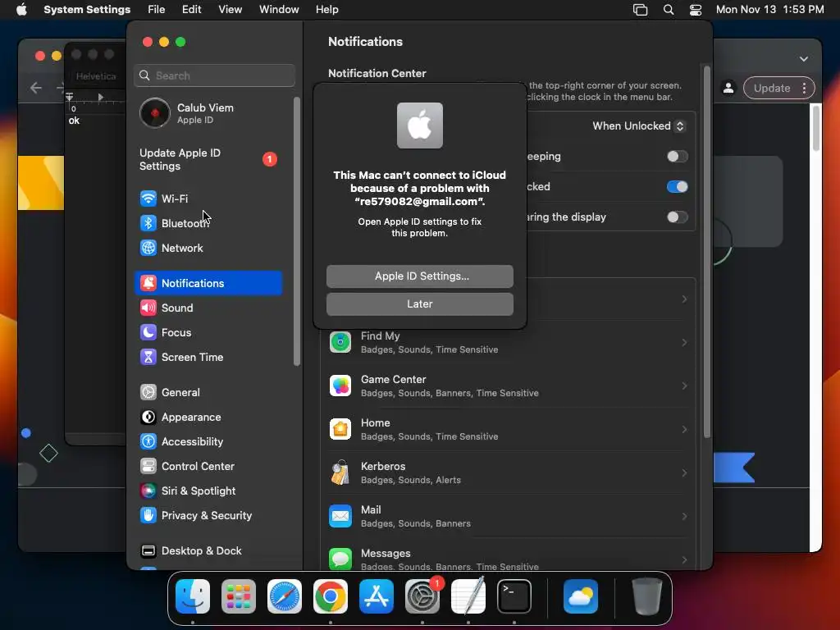Viewport: 840px width, 630px height.
Task: Expand the tab list chevron in Chrome window
Action: [x=804, y=59]
